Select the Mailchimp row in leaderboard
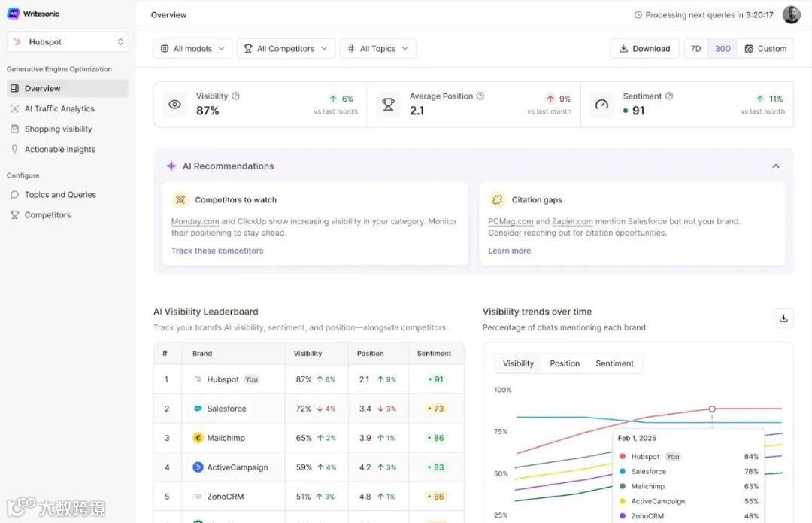The width and height of the screenshot is (812, 523). [309, 438]
